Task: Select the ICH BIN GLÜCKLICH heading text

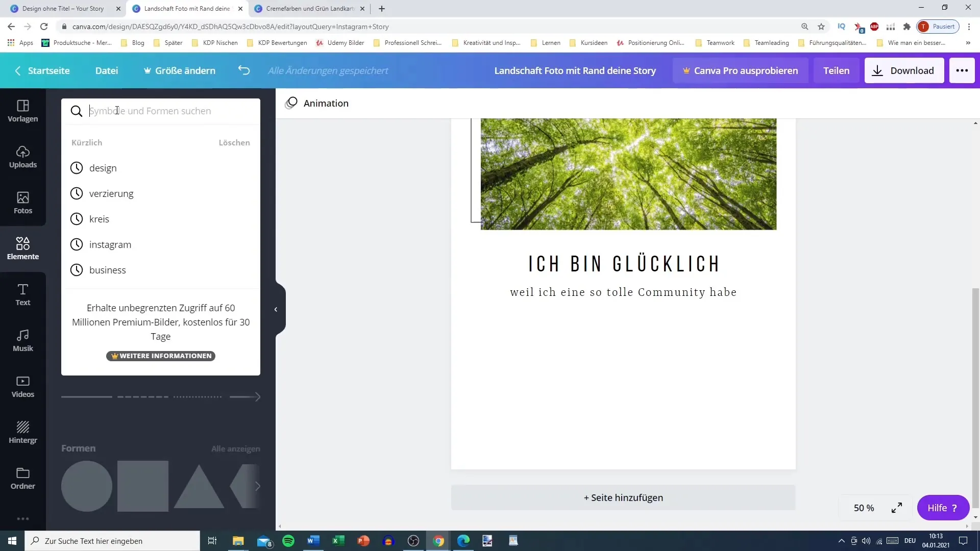Action: coord(623,264)
